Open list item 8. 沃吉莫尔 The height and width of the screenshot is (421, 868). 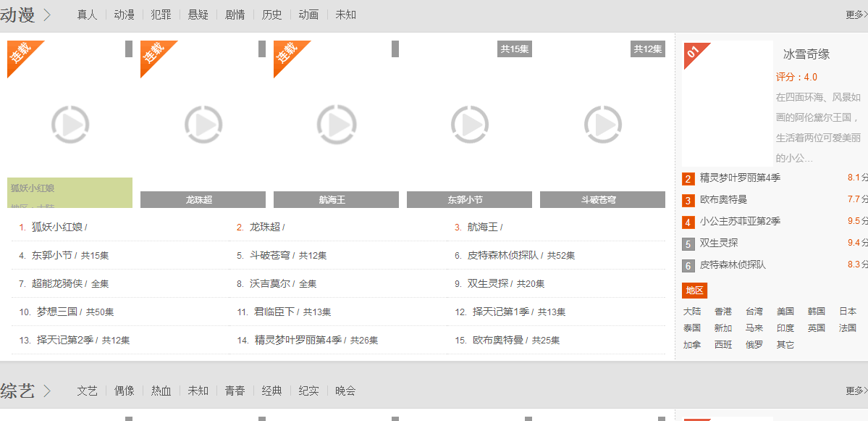point(270,283)
